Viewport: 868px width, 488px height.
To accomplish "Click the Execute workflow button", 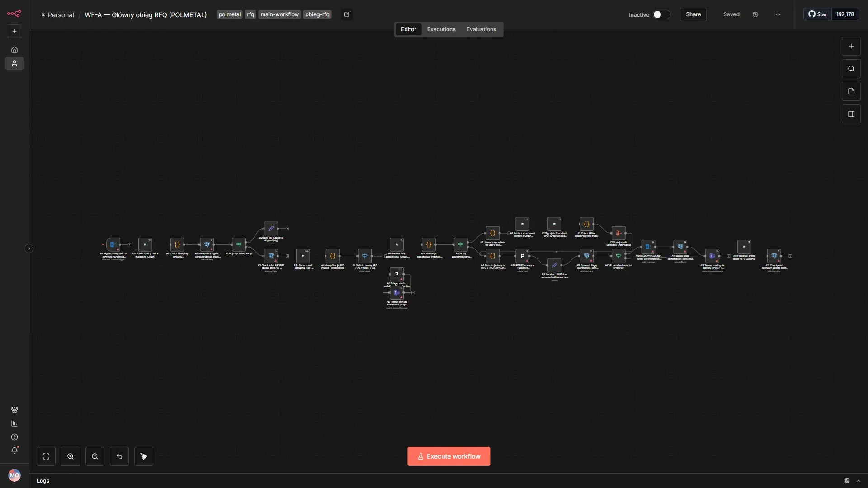I will (448, 456).
